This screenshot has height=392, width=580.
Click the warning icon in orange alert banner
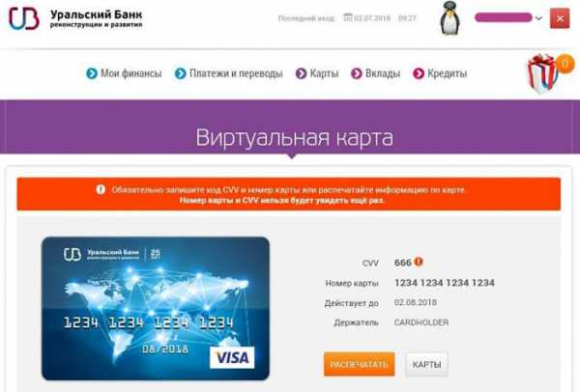(101, 189)
